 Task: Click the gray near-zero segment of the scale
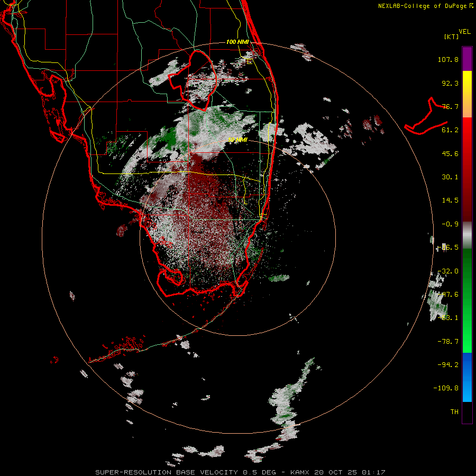(467, 235)
